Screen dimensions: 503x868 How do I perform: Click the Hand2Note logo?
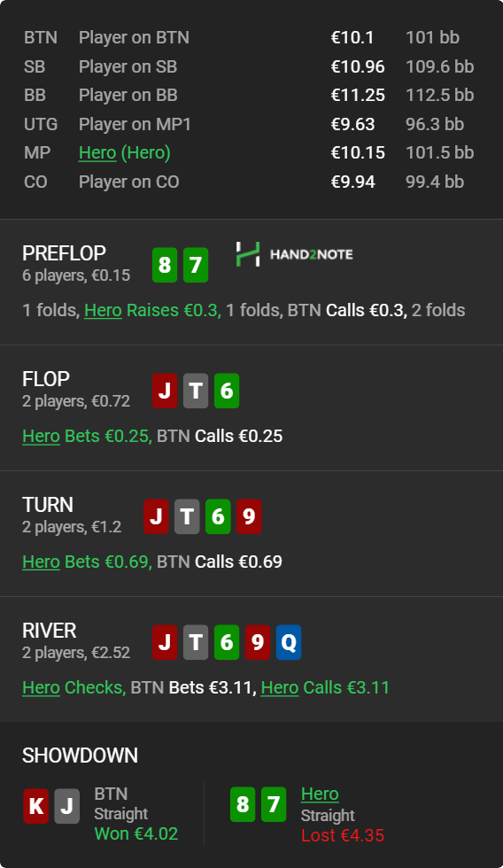point(294,254)
